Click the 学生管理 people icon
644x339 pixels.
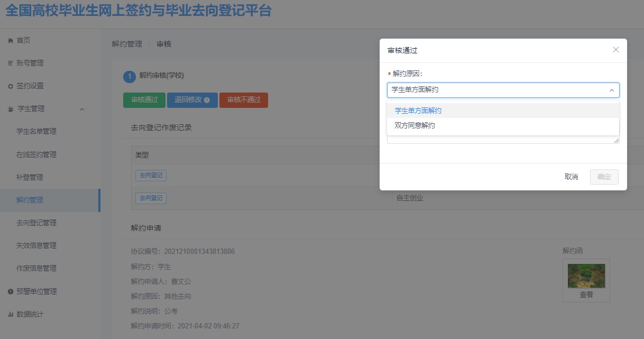coord(11,109)
